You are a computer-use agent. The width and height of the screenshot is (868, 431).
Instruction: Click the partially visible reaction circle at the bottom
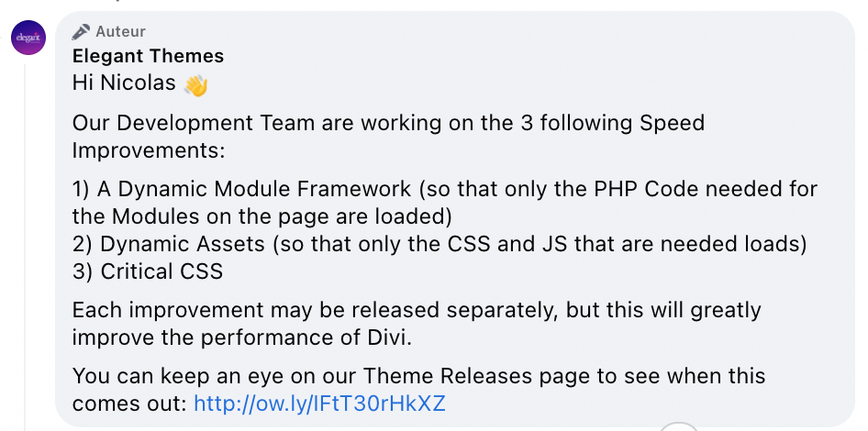[x=678, y=426]
